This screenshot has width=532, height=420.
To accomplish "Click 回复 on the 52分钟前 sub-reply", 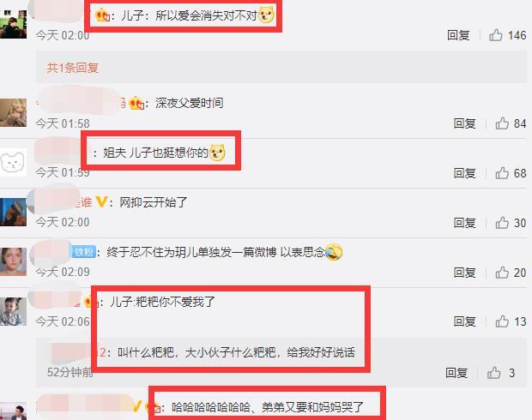I will [456, 373].
